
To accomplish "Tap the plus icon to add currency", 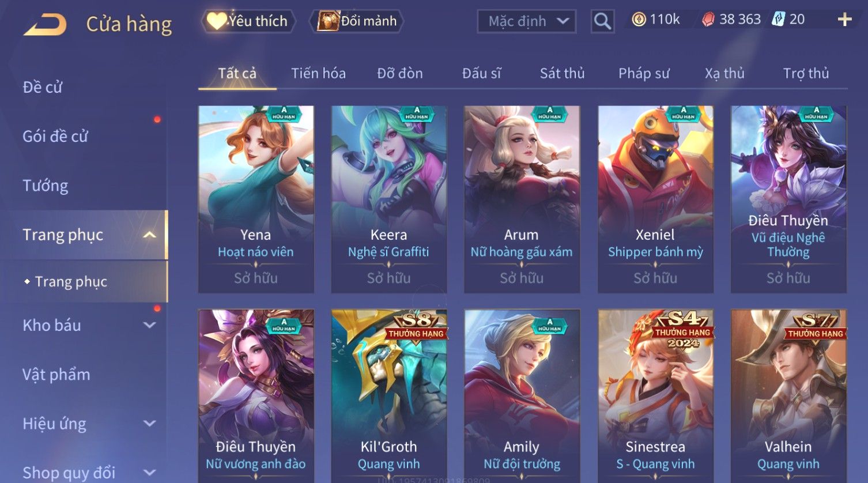I will (845, 20).
